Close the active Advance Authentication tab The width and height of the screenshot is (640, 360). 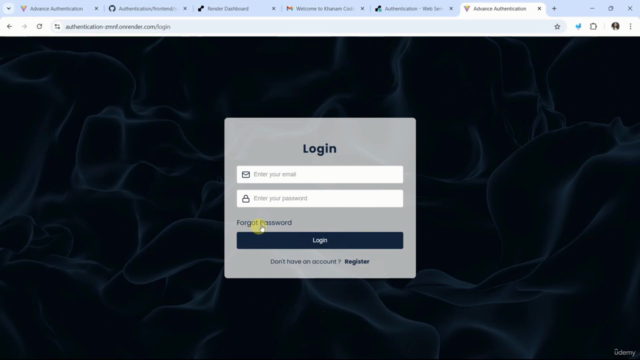[539, 9]
